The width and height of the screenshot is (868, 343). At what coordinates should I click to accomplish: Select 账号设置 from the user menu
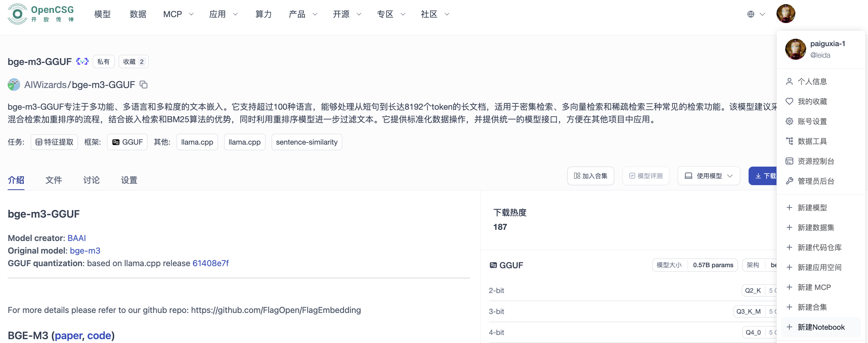pyautogui.click(x=813, y=121)
